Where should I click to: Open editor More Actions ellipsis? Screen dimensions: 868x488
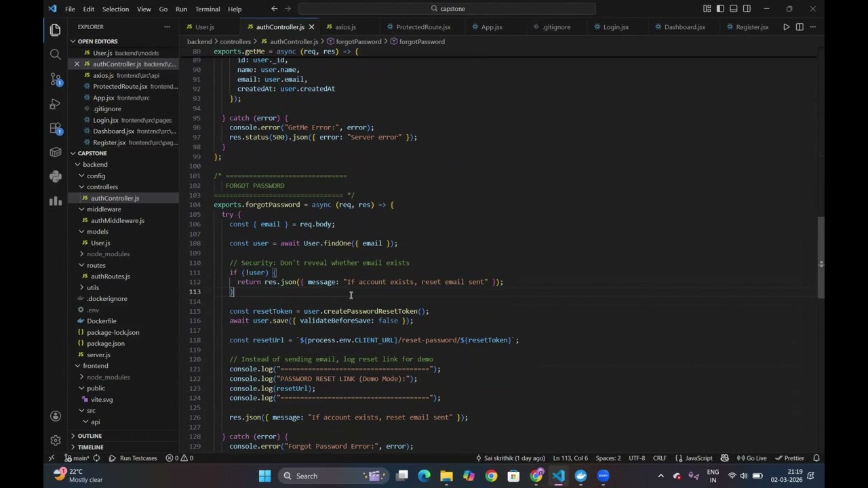tap(812, 27)
